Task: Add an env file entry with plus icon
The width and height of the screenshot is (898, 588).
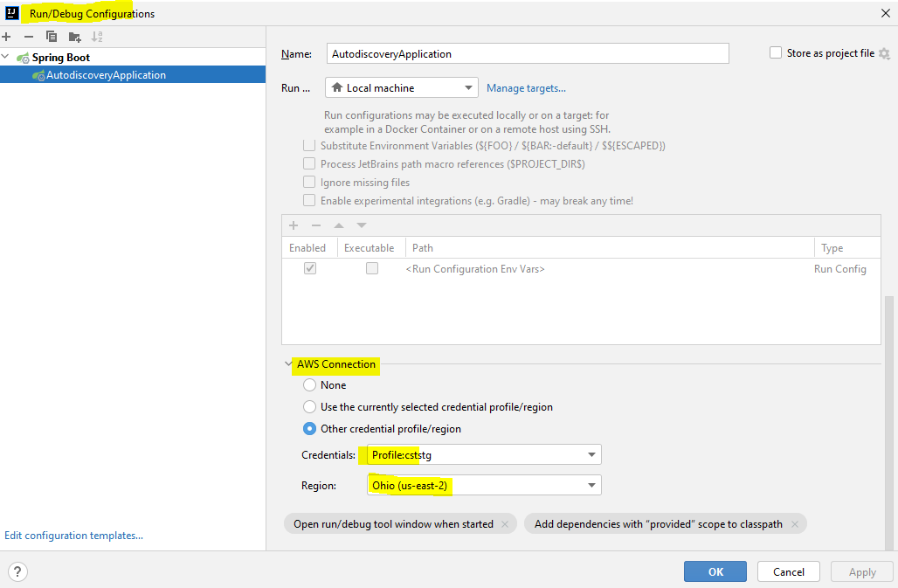Action: point(294,225)
